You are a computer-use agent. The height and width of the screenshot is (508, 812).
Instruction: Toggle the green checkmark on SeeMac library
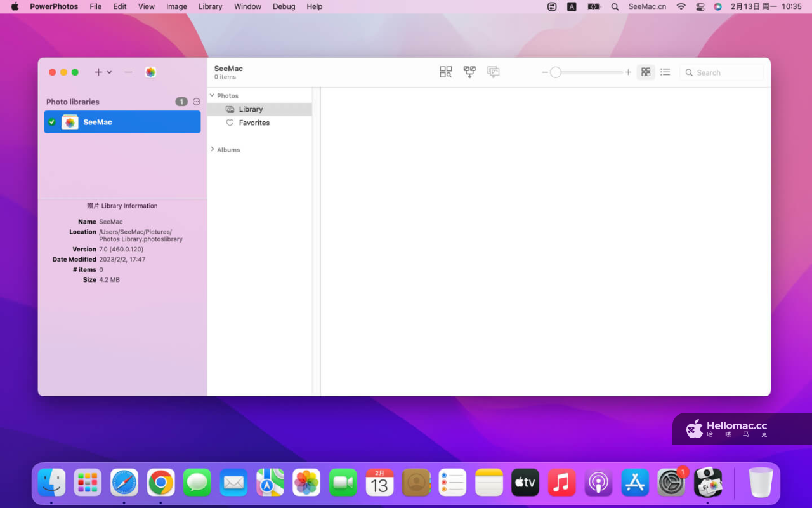pos(52,122)
